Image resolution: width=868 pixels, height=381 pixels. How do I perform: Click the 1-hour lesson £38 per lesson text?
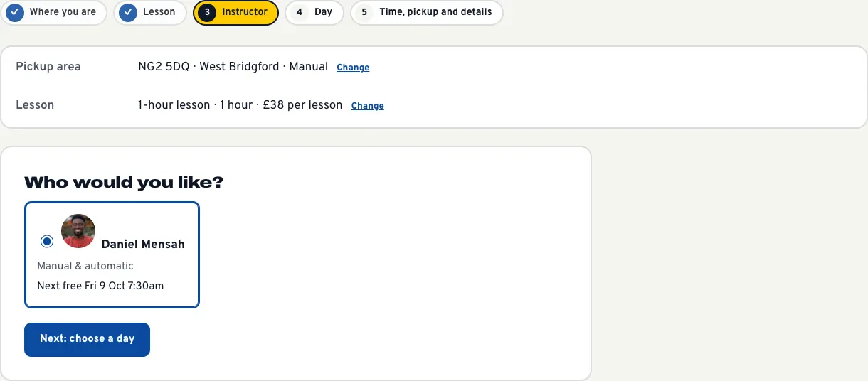tap(240, 105)
